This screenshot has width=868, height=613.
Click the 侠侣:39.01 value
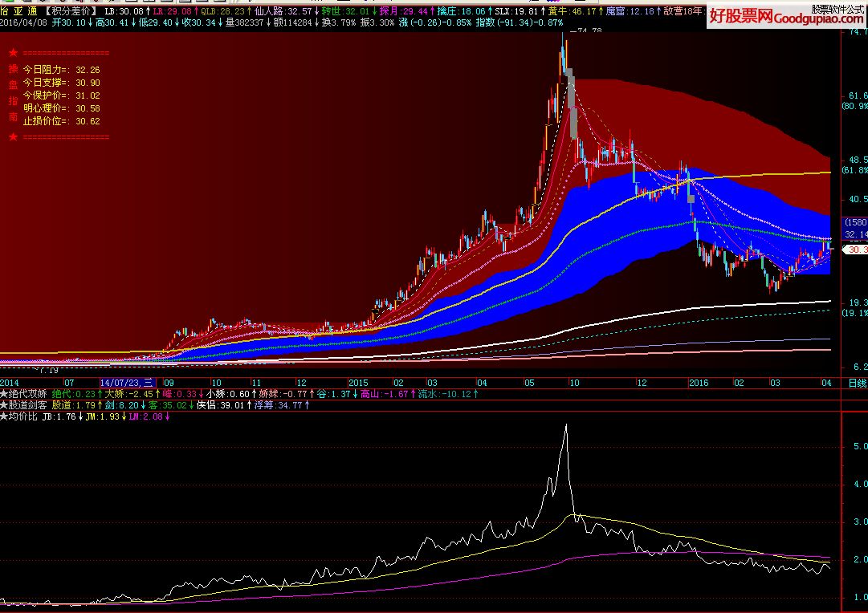[220, 405]
